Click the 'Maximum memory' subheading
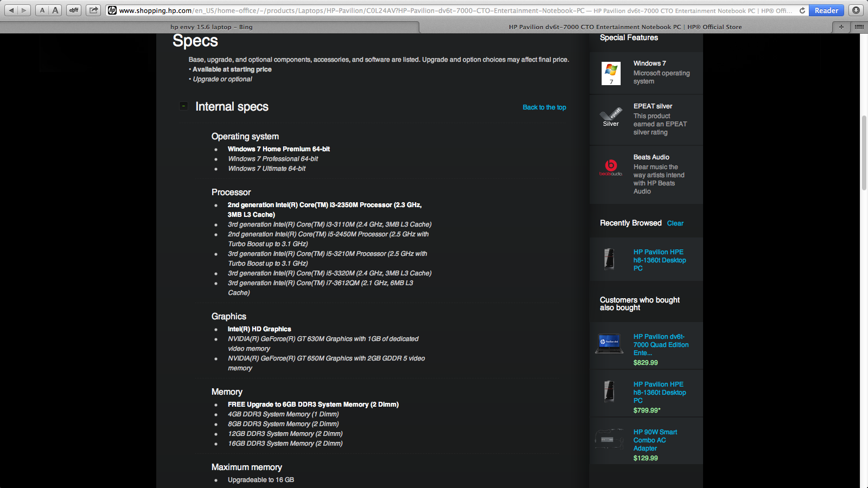This screenshot has width=868, height=488. (x=247, y=467)
